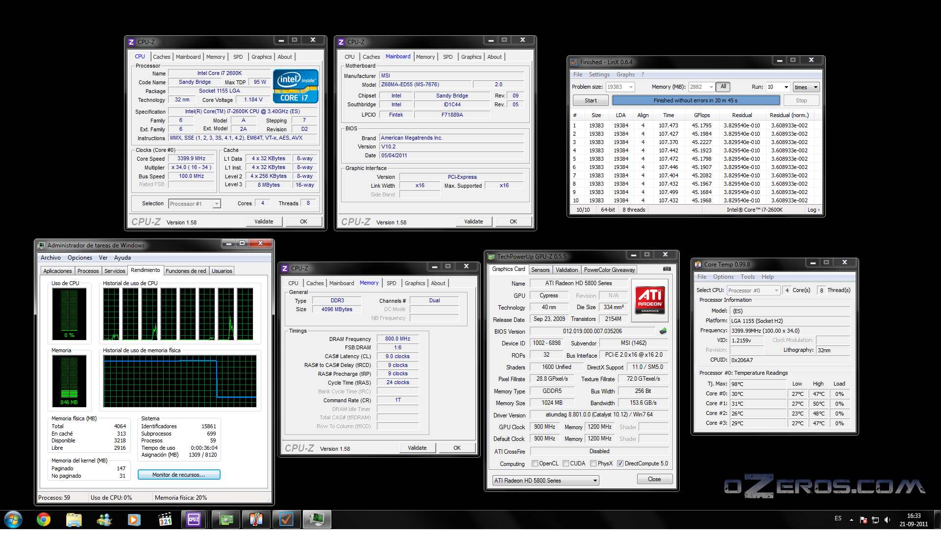Click the Core Temp title bar icon
941x560 pixels.
pos(698,265)
